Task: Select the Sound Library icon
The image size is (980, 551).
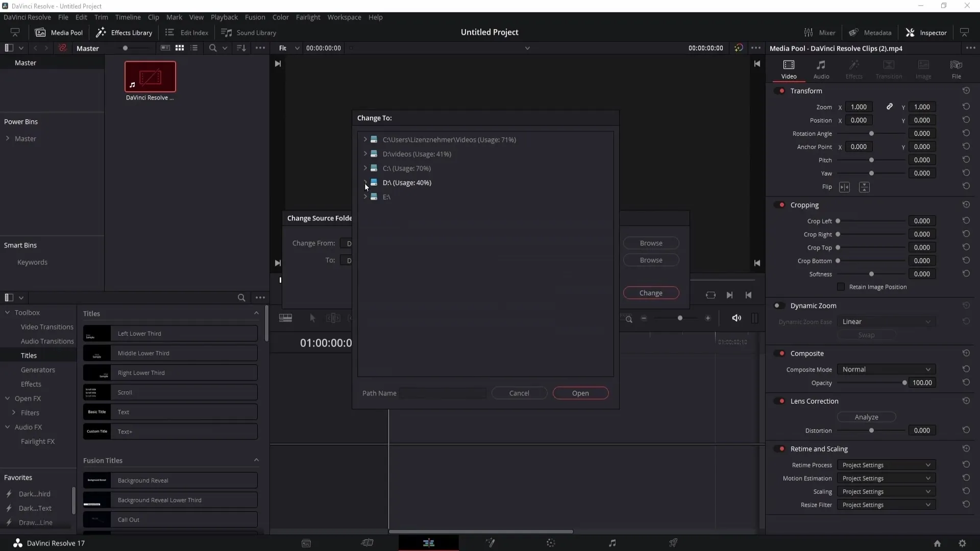Action: 225,32
